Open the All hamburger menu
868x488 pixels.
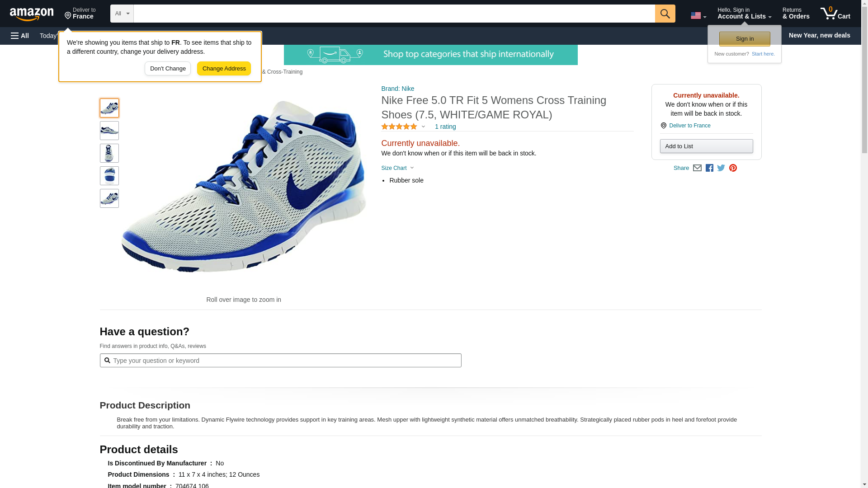pos(20,36)
